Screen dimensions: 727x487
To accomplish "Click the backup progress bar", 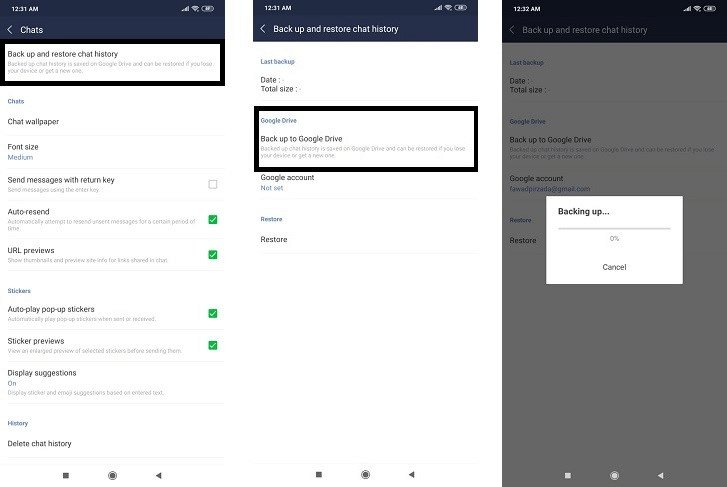I will (x=614, y=228).
